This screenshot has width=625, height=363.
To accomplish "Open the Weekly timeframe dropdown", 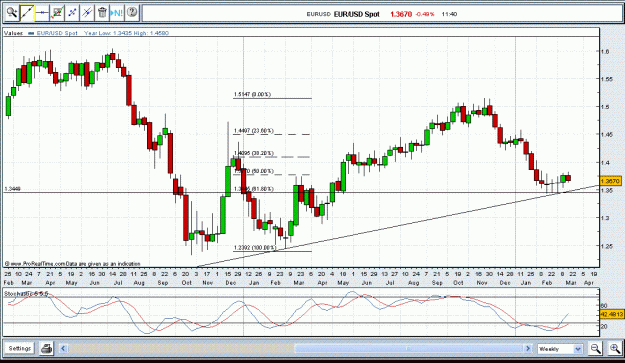I will click(560, 349).
